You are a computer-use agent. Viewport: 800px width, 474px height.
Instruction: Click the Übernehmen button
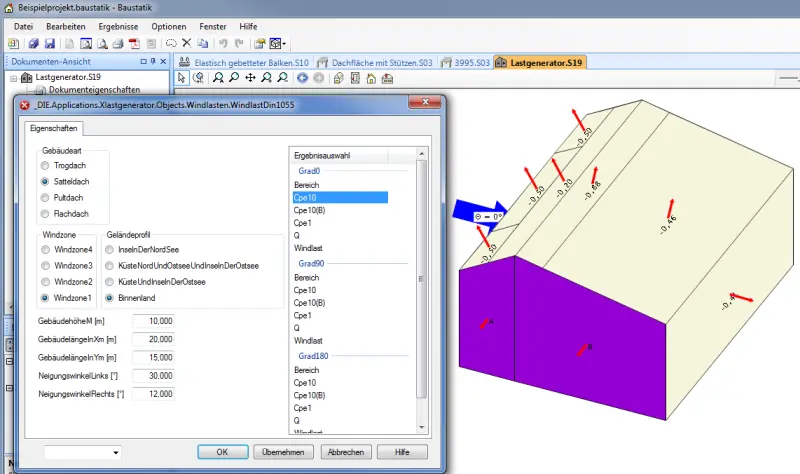(x=283, y=452)
